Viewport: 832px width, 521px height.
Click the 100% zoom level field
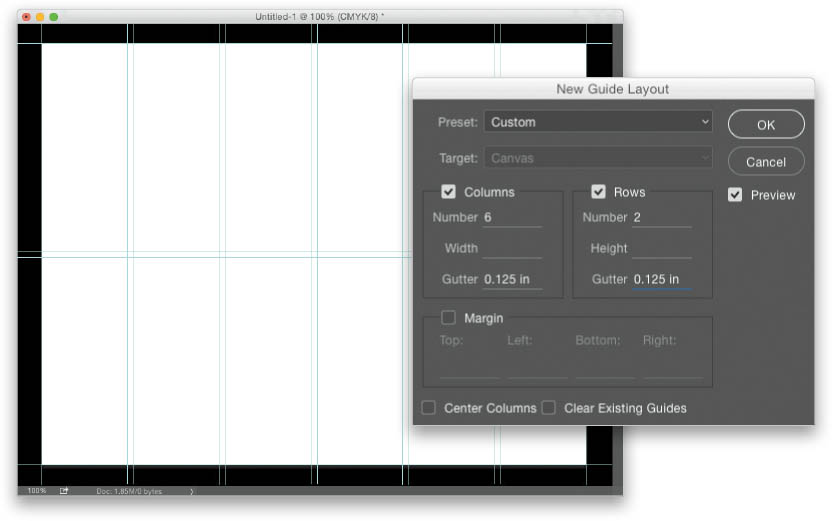pos(36,491)
